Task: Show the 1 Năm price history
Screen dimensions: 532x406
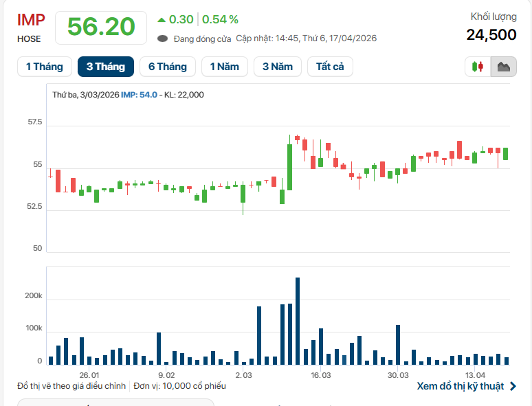Action: click(224, 67)
